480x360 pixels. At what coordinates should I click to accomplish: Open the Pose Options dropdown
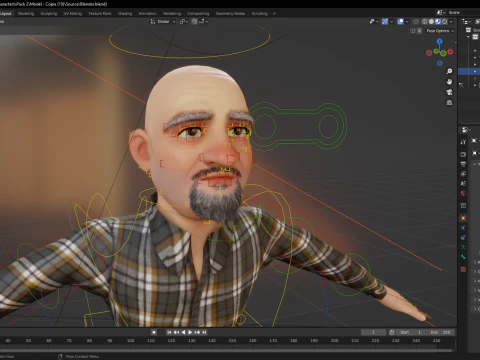click(440, 31)
